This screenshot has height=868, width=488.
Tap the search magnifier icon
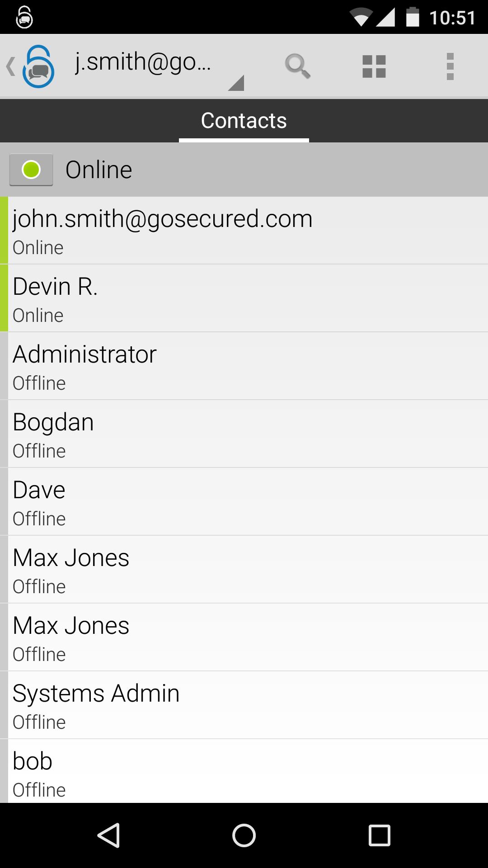pos(297,66)
